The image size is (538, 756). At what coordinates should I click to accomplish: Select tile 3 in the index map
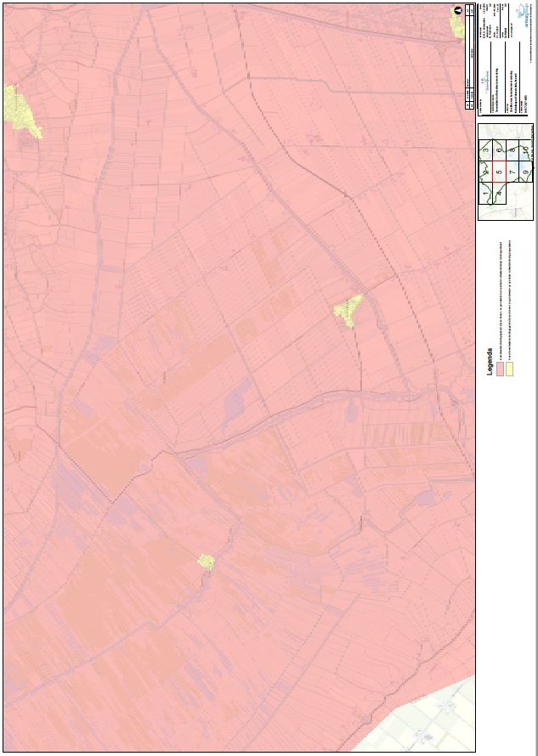pos(485,150)
